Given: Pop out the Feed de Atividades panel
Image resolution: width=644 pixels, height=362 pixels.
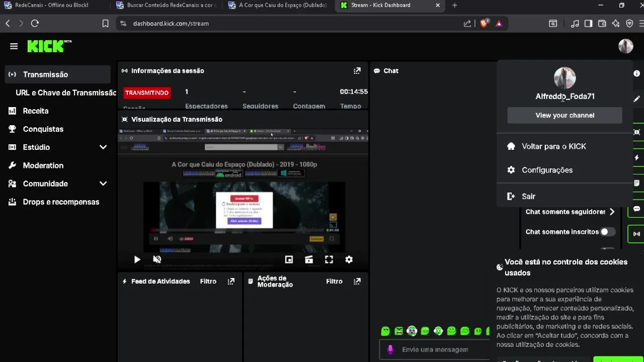Looking at the screenshot, I should [231, 282].
